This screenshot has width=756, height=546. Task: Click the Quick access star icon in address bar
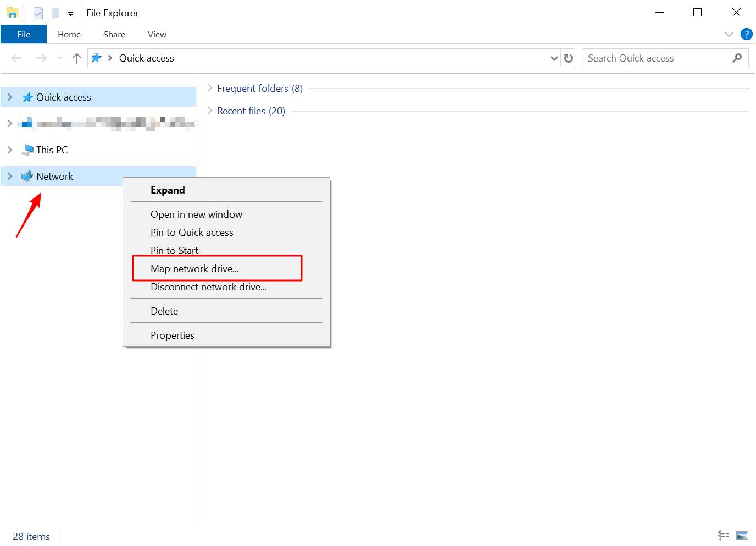click(x=96, y=58)
